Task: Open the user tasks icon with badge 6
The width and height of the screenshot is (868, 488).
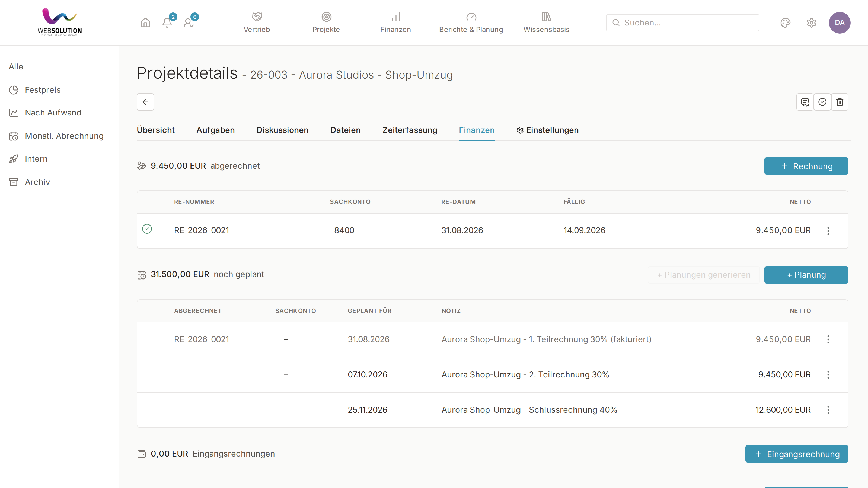Action: point(189,23)
